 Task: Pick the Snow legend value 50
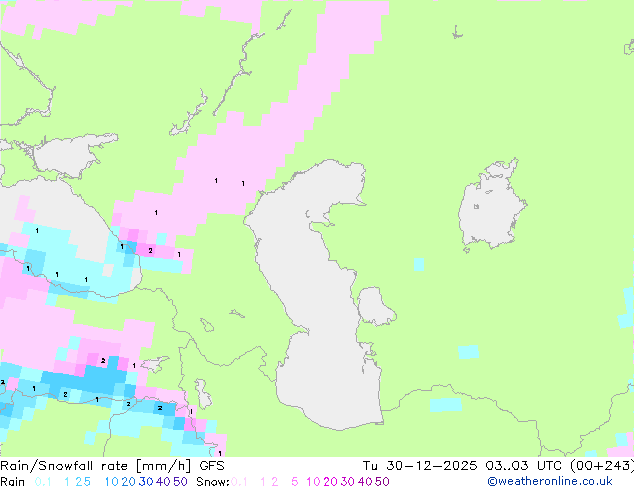pos(382,482)
